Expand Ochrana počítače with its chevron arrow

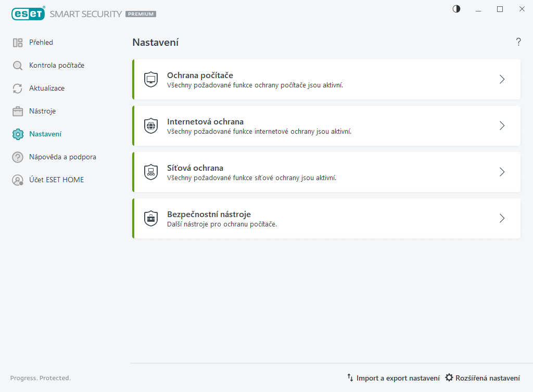(502, 79)
